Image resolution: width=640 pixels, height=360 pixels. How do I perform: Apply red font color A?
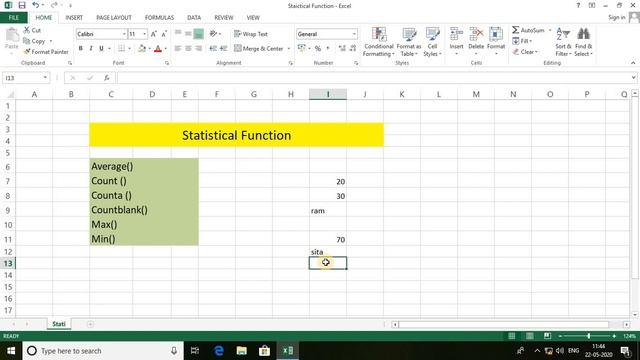point(158,49)
